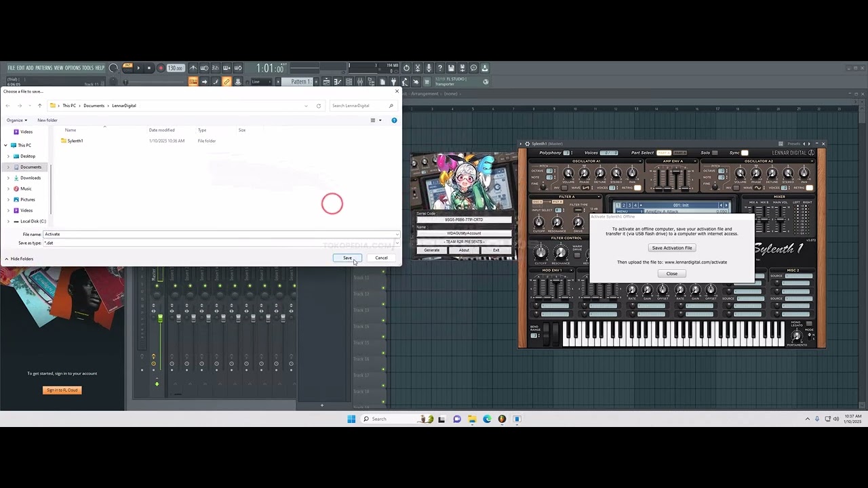Collapse the This PC tree node
Image resolution: width=868 pixels, height=488 pixels.
click(x=6, y=145)
